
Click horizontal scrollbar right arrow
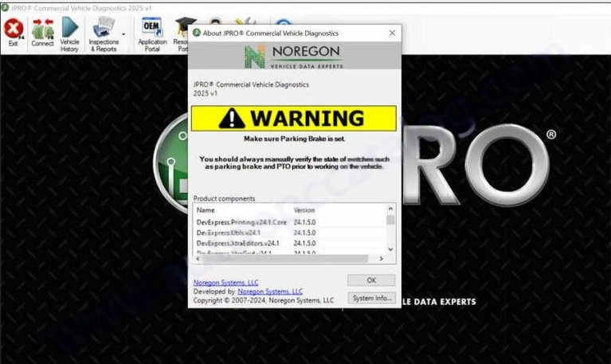(381, 259)
